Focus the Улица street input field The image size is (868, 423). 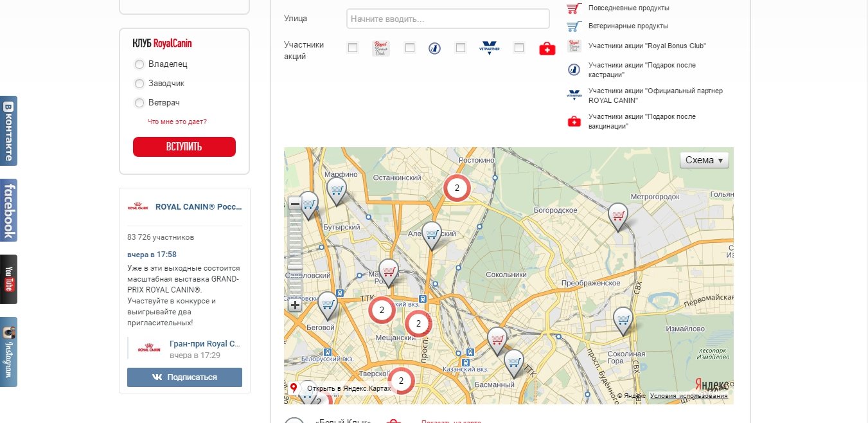tap(448, 19)
